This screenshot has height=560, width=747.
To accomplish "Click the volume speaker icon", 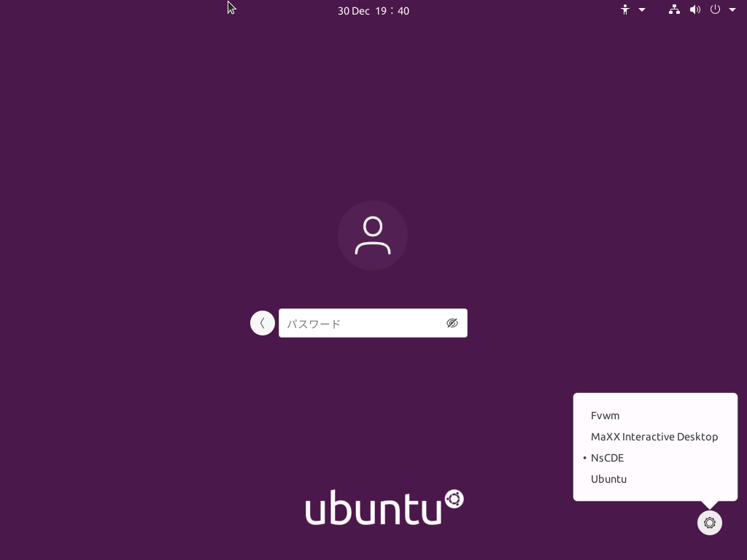I will pyautogui.click(x=695, y=9).
